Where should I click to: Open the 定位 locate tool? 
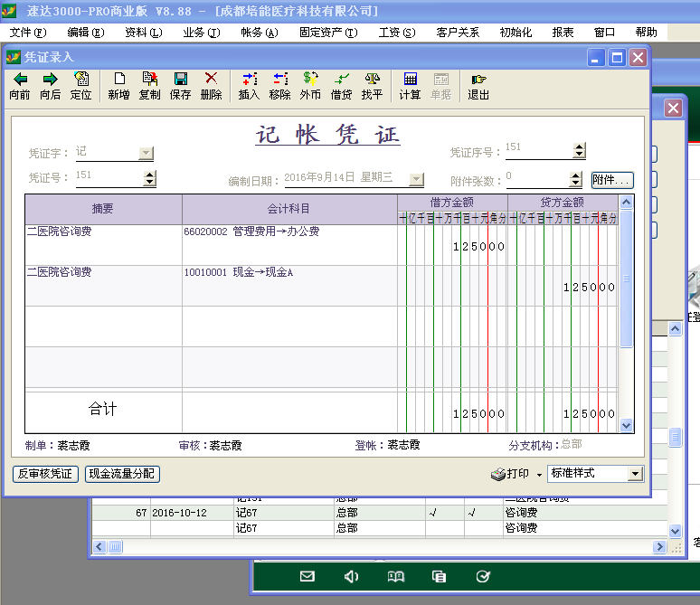point(80,86)
